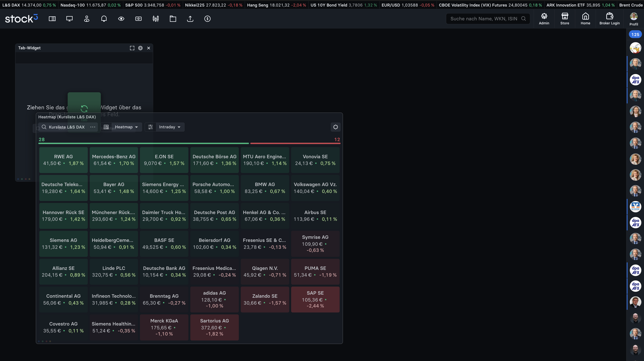This screenshot has width=644, height=361.
Task: Open the Store
Action: [564, 19]
